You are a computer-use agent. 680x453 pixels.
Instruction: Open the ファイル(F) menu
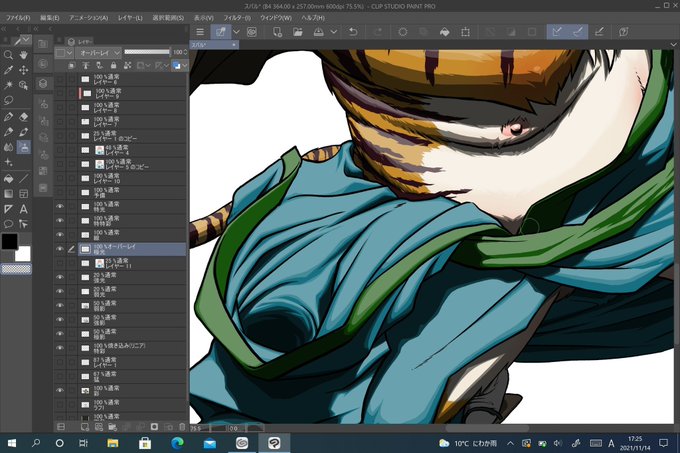pos(18,18)
